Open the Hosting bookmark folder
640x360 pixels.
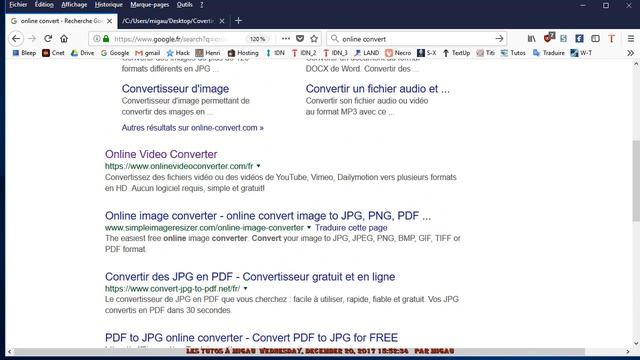tap(243, 53)
